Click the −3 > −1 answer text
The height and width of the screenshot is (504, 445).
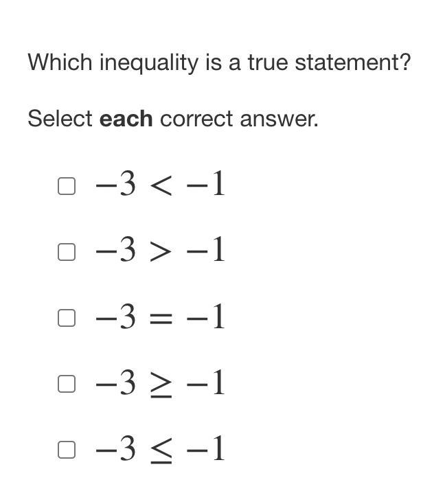click(160, 250)
